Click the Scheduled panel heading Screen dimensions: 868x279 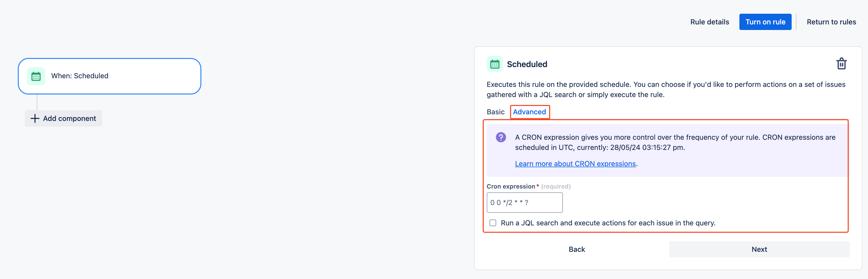tap(527, 64)
